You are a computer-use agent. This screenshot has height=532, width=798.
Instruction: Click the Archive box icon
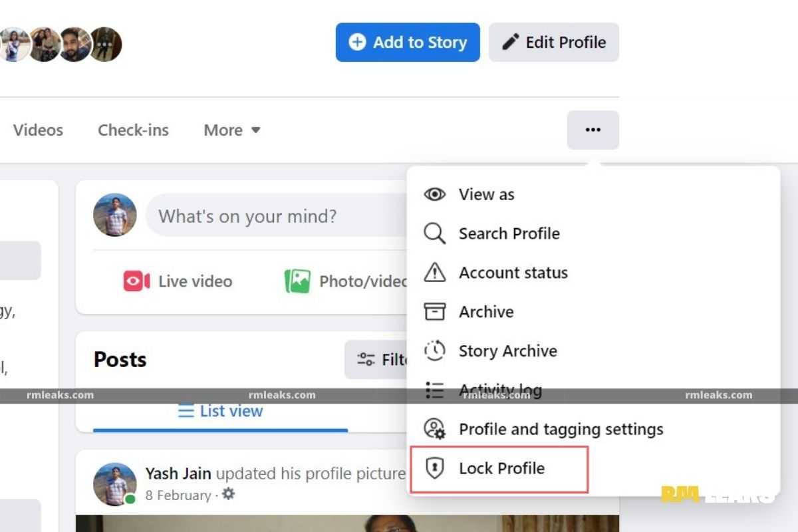point(435,311)
